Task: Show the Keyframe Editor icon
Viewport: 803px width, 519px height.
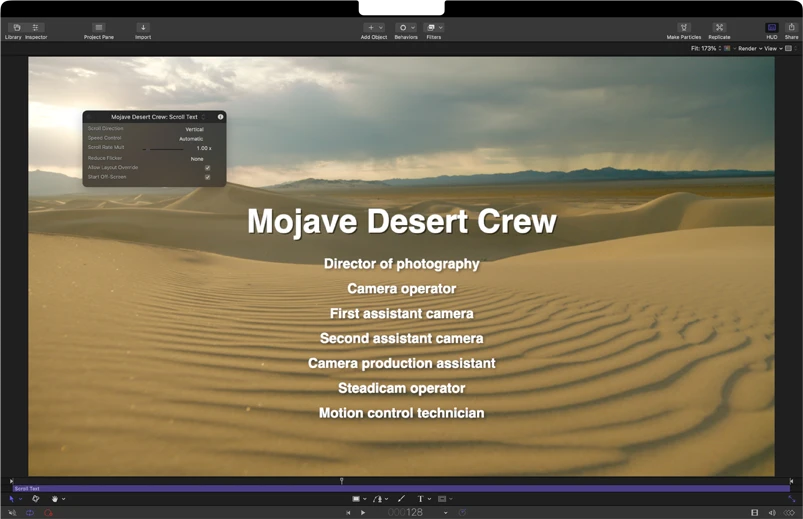Action: pos(789,512)
